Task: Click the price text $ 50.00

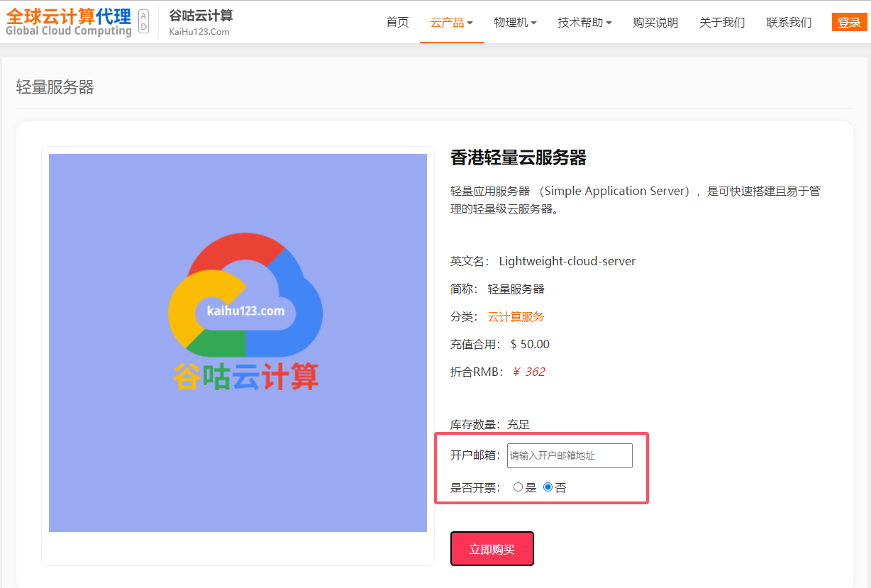Action: [530, 344]
